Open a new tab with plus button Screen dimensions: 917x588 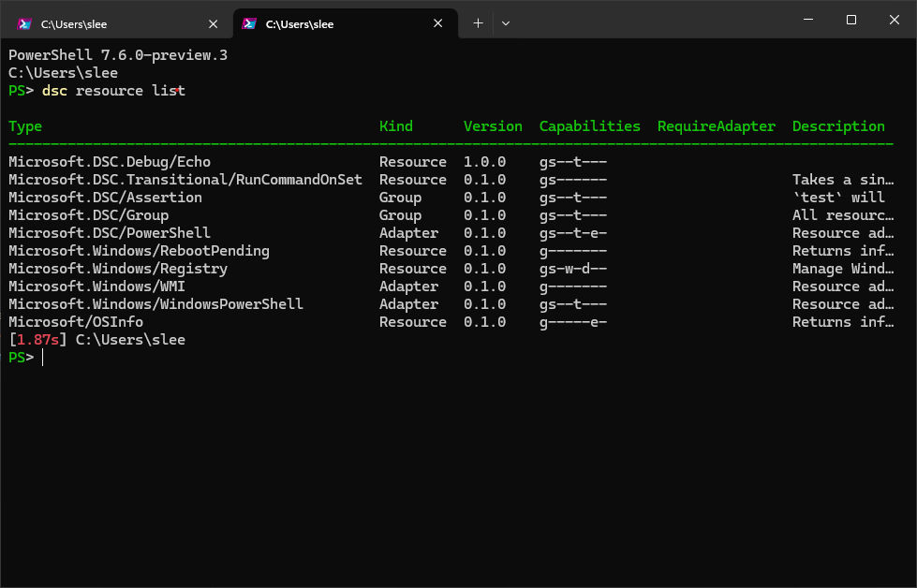point(478,23)
